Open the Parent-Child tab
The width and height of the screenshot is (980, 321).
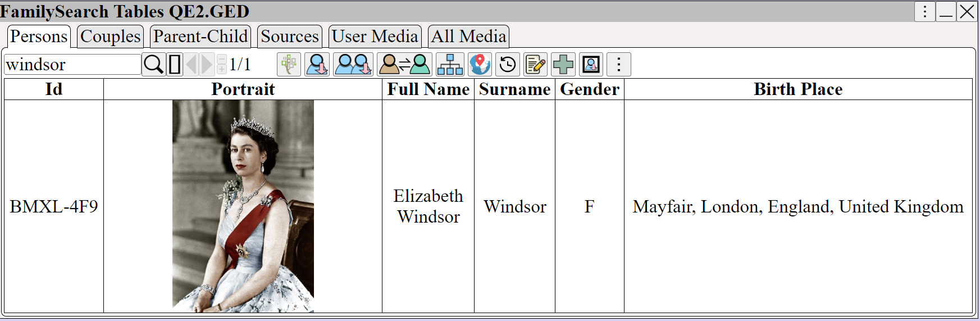pyautogui.click(x=200, y=37)
